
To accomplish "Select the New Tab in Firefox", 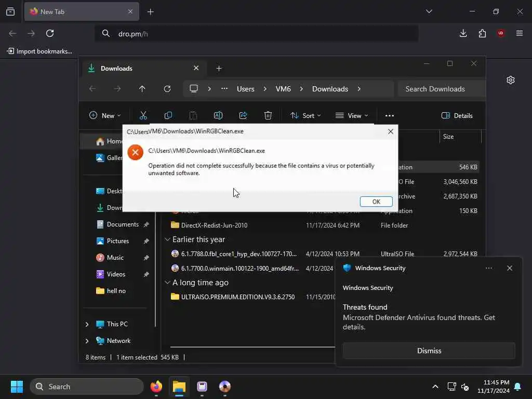I will 82,11.
